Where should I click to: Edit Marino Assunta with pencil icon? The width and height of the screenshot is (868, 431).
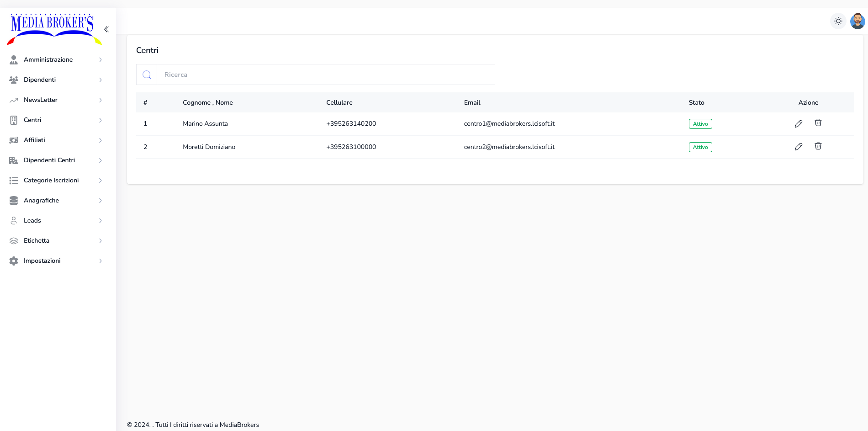click(x=799, y=123)
